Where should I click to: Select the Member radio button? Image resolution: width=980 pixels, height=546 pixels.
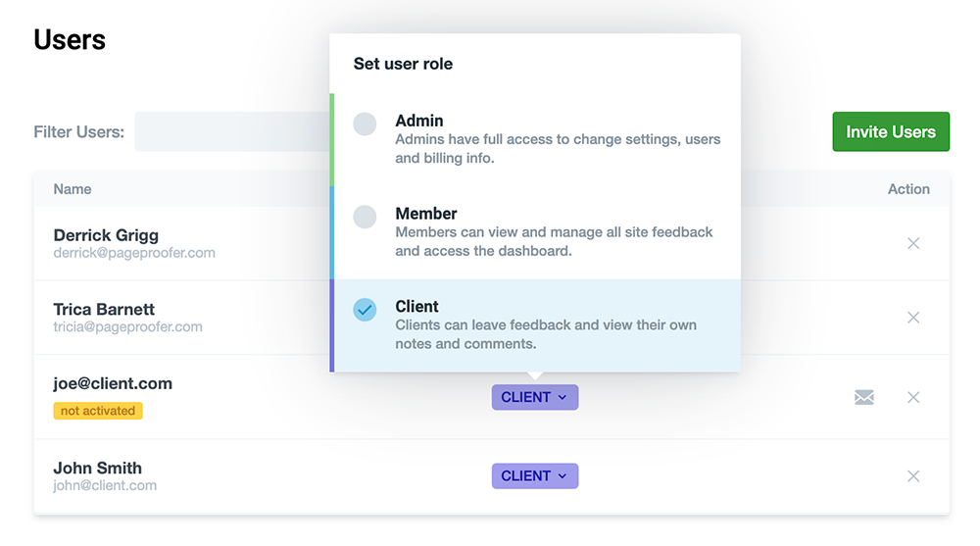(365, 217)
